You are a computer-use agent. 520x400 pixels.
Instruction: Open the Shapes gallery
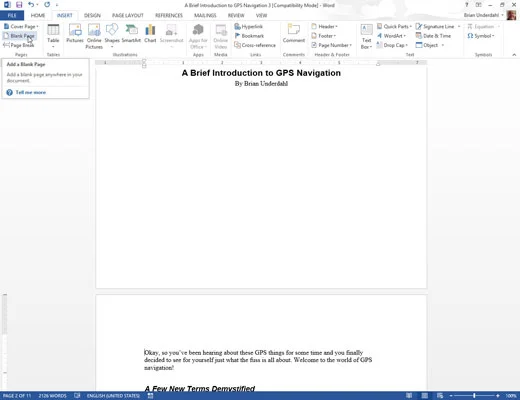click(112, 36)
